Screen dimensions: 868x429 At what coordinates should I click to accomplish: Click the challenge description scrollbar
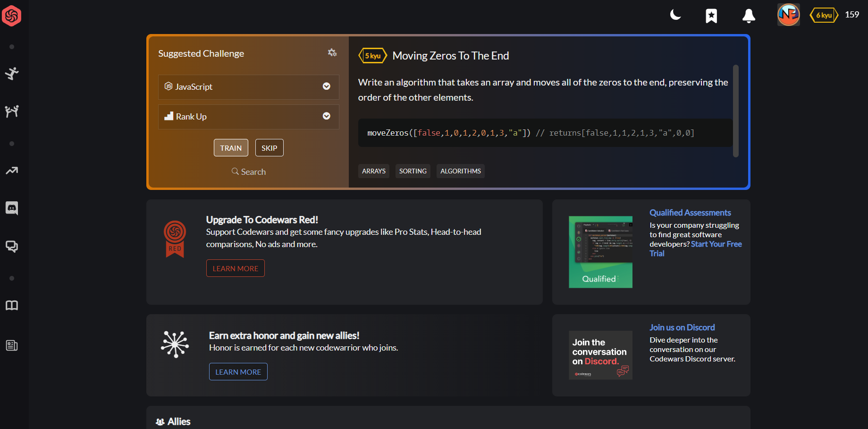pyautogui.click(x=736, y=111)
